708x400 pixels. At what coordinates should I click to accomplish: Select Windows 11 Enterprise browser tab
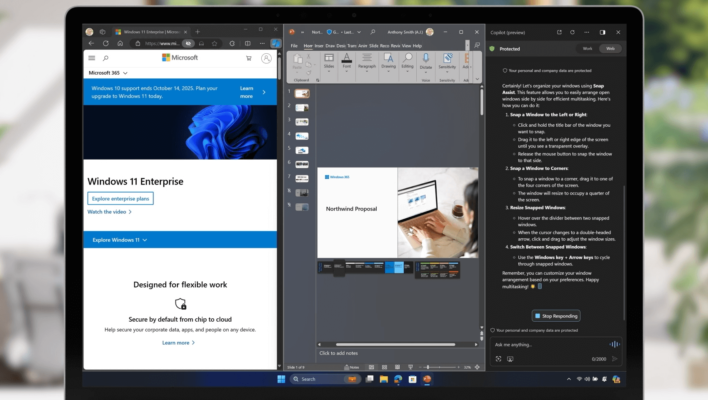[x=151, y=32]
